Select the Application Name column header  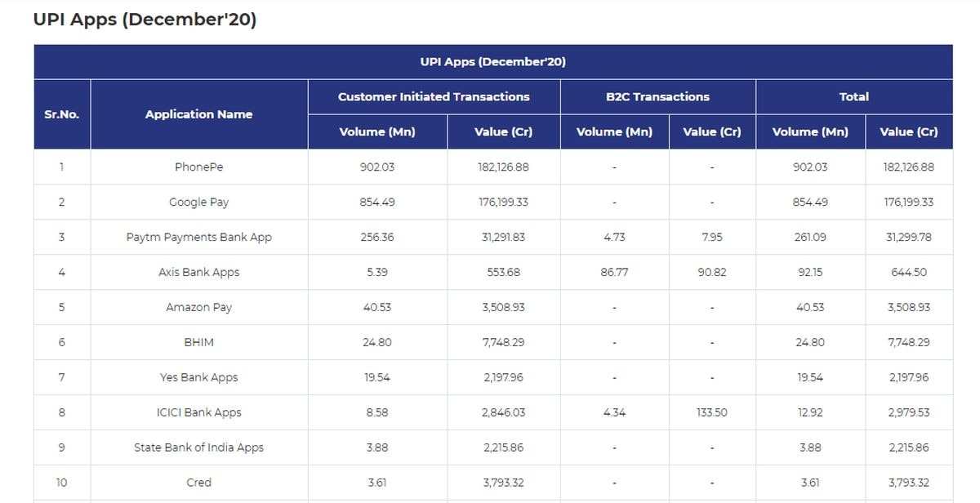[198, 114]
